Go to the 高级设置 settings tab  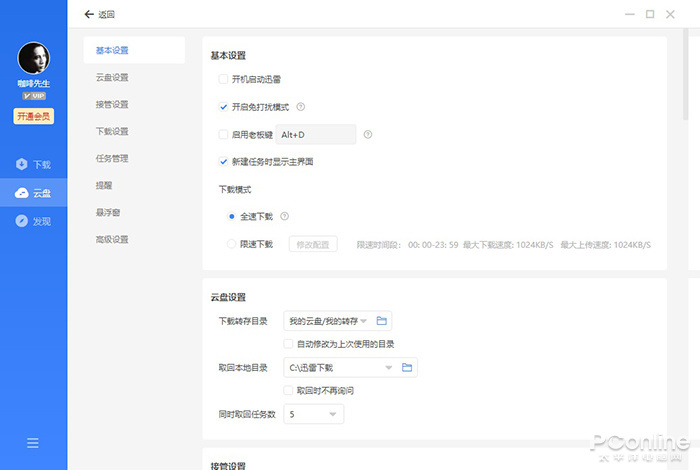pyautogui.click(x=112, y=240)
